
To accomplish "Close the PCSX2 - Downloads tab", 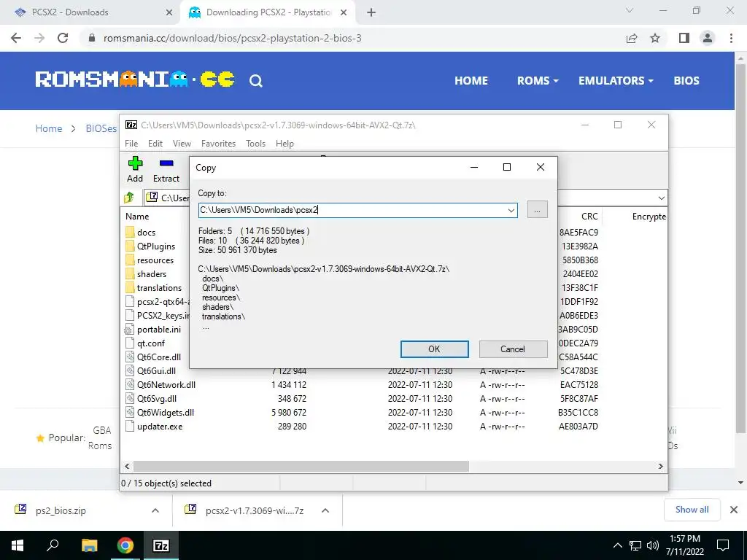I will click(169, 13).
